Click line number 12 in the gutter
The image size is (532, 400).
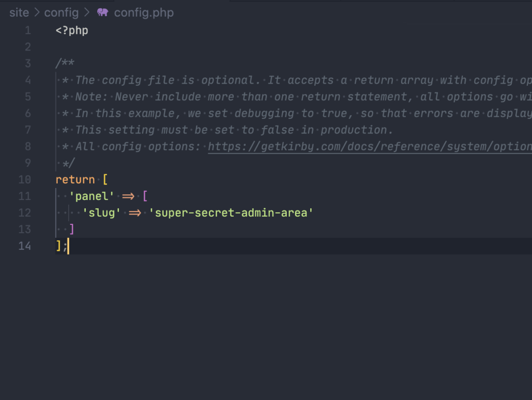click(x=25, y=213)
